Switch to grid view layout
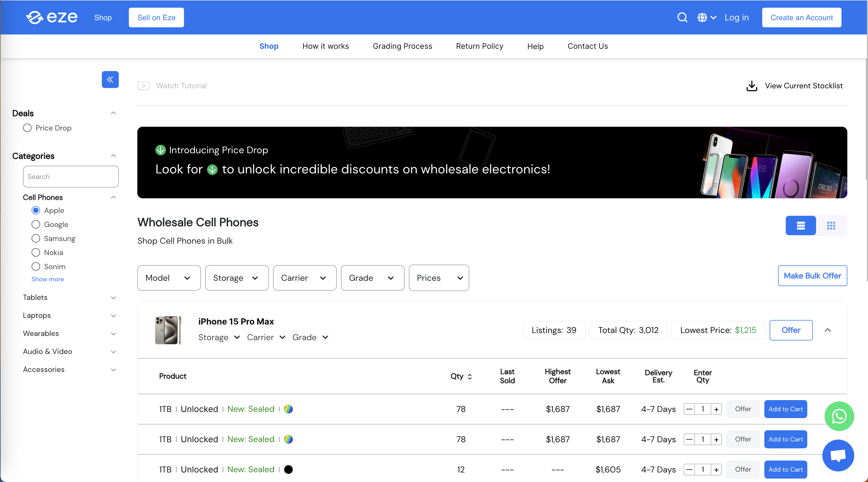 (831, 225)
